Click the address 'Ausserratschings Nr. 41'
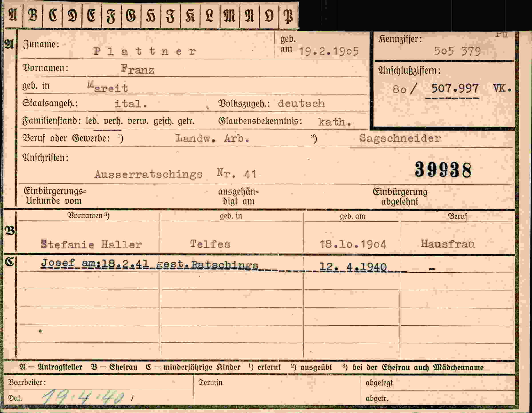This screenshot has width=532, height=413. [175, 174]
